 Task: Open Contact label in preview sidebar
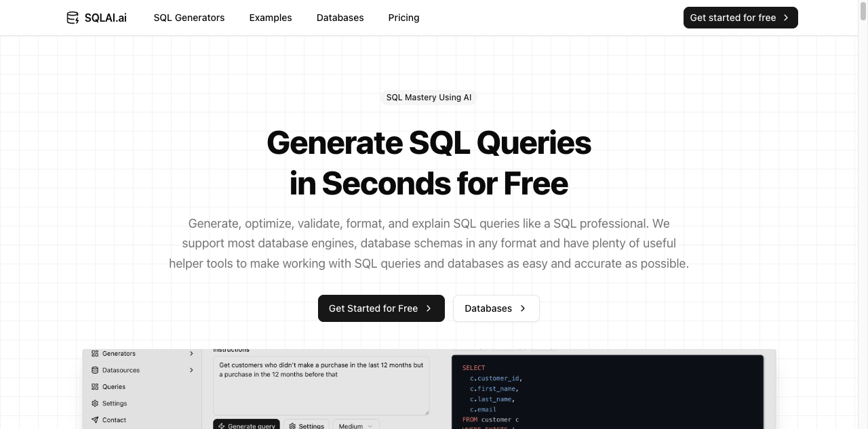pyautogui.click(x=115, y=420)
